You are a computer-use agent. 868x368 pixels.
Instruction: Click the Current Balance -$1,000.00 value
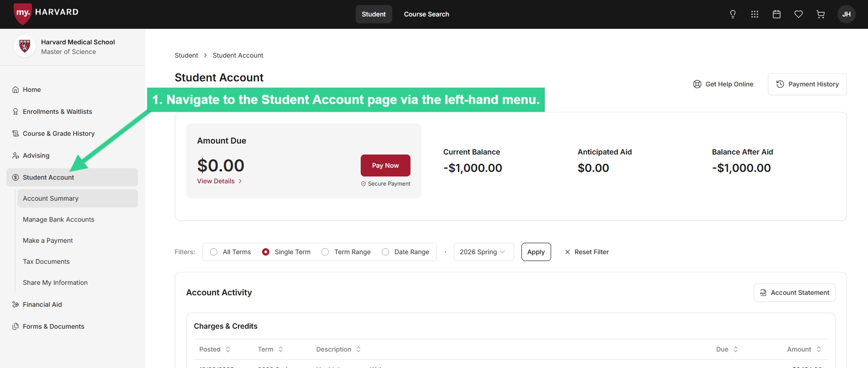click(473, 168)
